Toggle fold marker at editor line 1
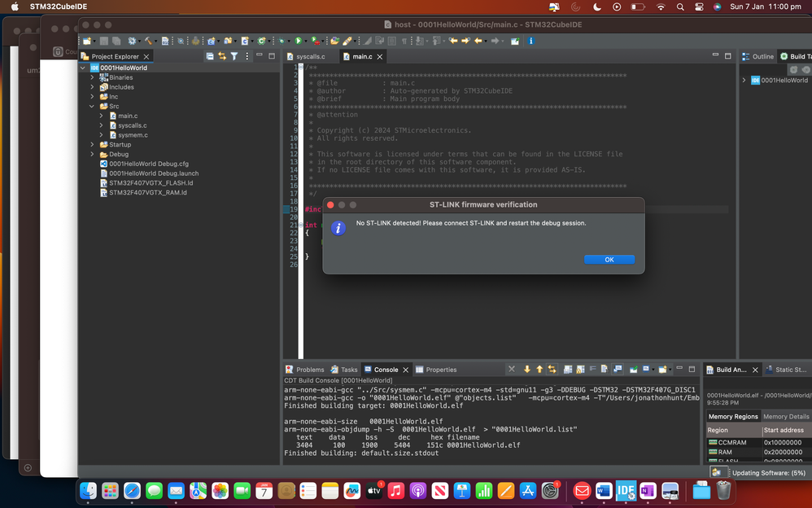The width and height of the screenshot is (812, 508). point(301,68)
